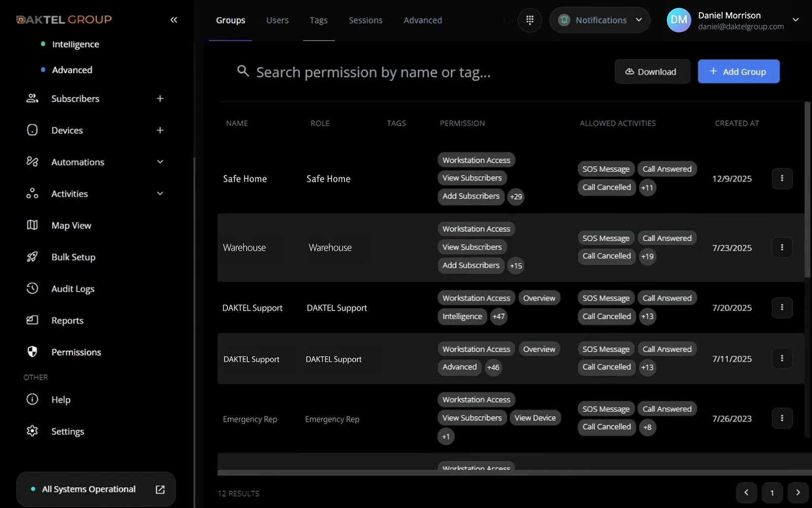Select page 1 in pagination
The image size is (812, 508).
click(772, 492)
